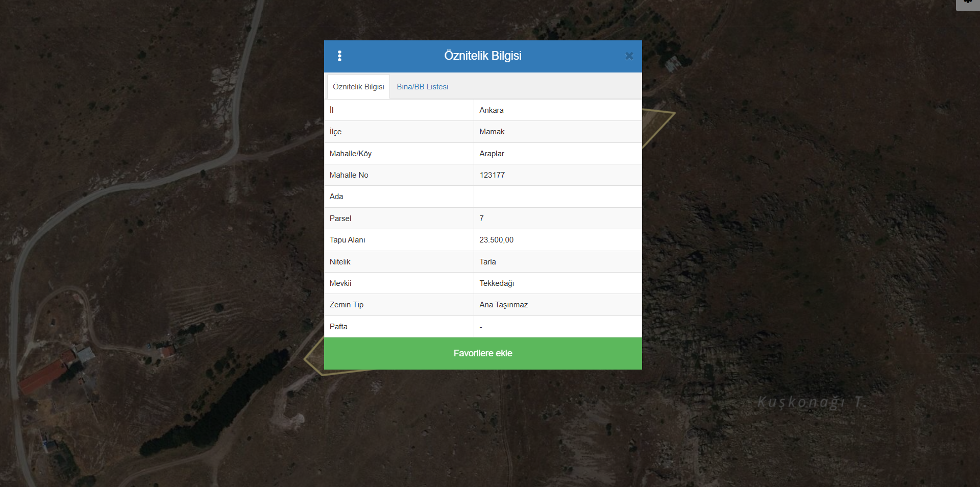This screenshot has height=487, width=980.
Task: Close the Öznitelik Bilgisi dialog
Action: [x=629, y=56]
